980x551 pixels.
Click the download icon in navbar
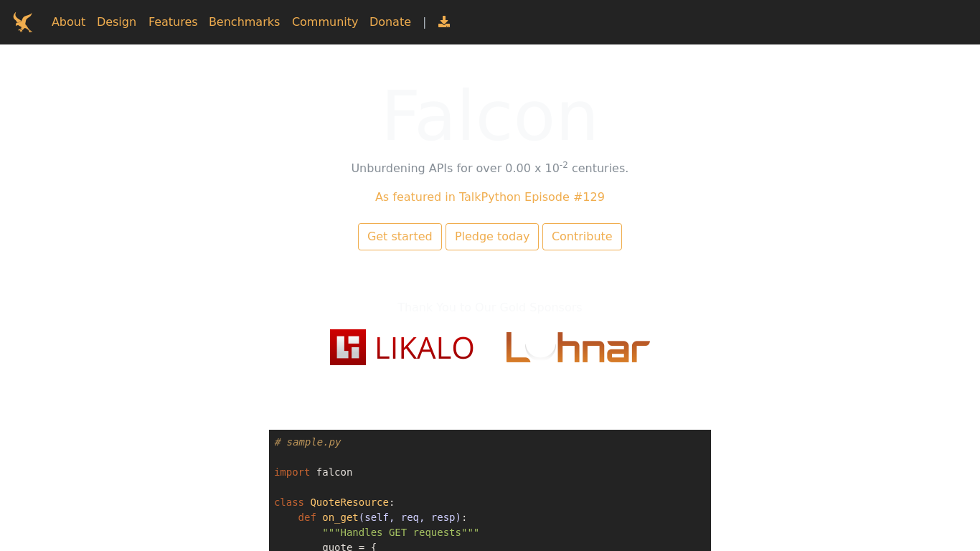pos(443,22)
